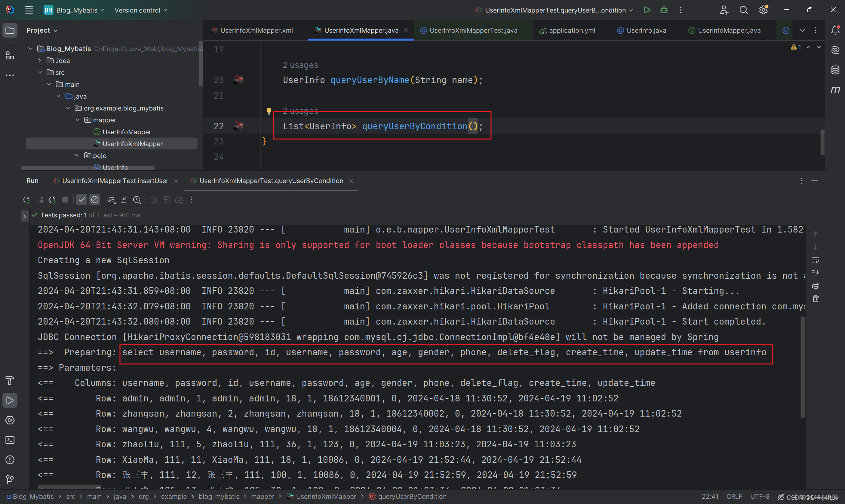Open Blog_Mybatis project dropdown

tap(74, 10)
